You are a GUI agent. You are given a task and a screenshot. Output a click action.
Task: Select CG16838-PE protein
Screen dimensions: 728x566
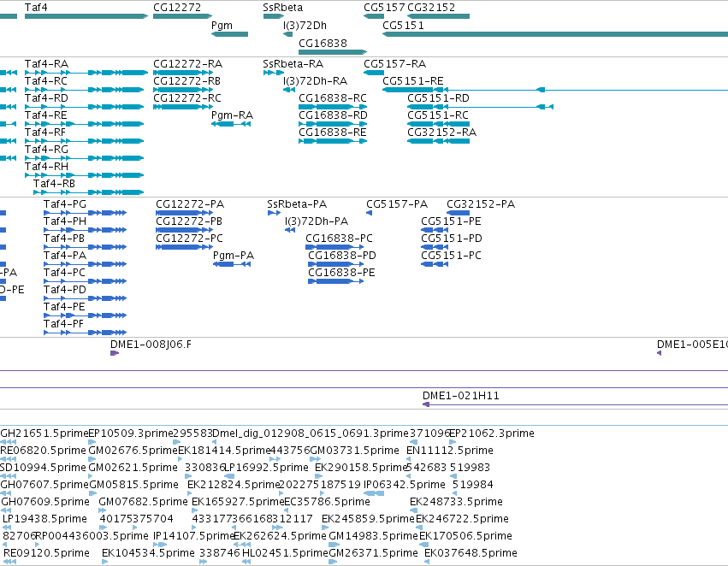(x=335, y=281)
